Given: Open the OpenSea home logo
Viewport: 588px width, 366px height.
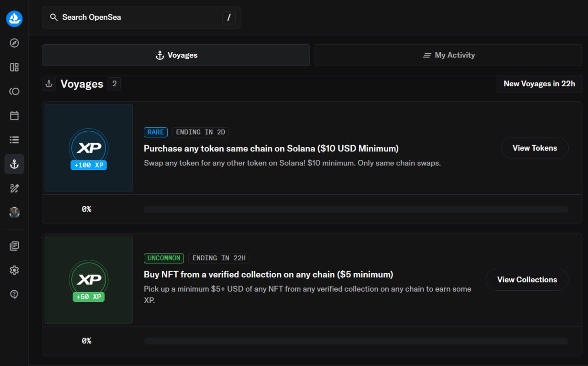Looking at the screenshot, I should [14, 18].
